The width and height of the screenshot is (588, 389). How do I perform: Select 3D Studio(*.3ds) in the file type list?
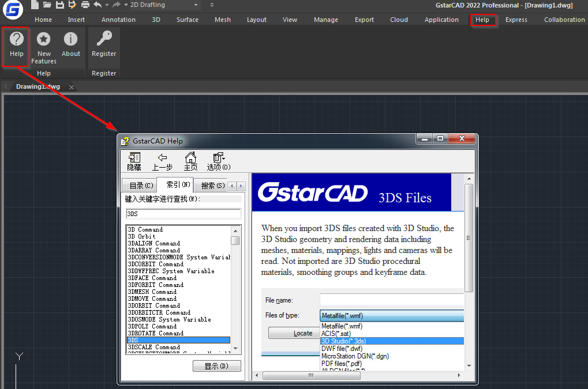[x=343, y=341]
